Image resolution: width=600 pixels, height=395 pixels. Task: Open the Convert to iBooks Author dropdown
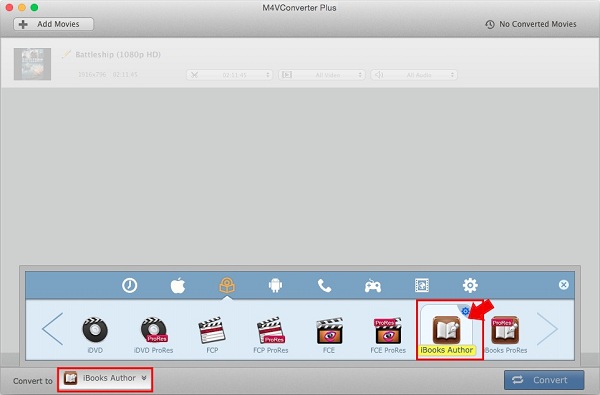[x=105, y=379]
